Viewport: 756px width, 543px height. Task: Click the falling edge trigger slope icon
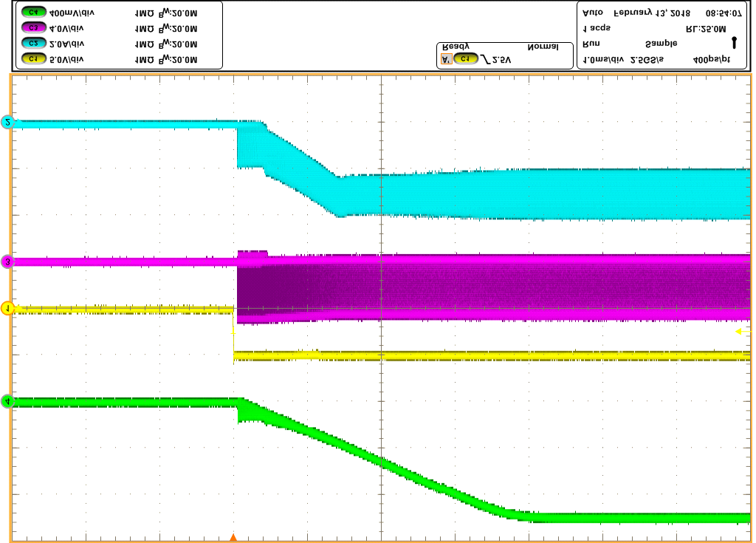pyautogui.click(x=484, y=59)
